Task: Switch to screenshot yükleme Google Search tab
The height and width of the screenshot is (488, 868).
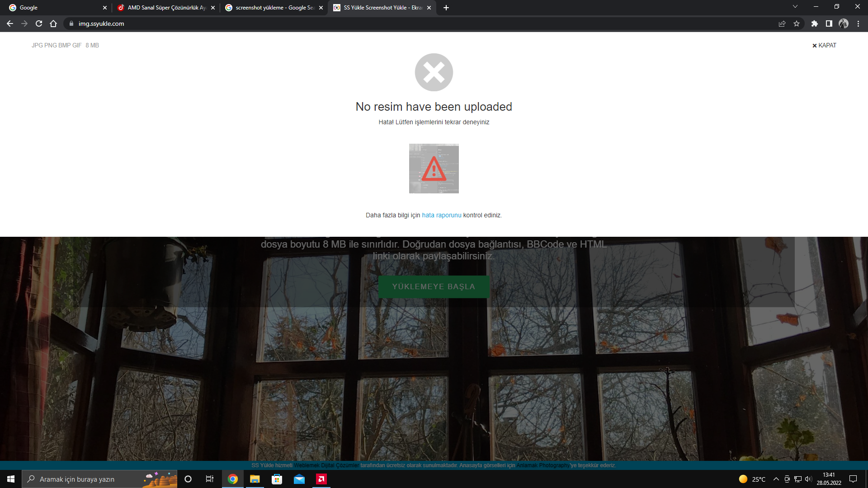Action: (274, 8)
